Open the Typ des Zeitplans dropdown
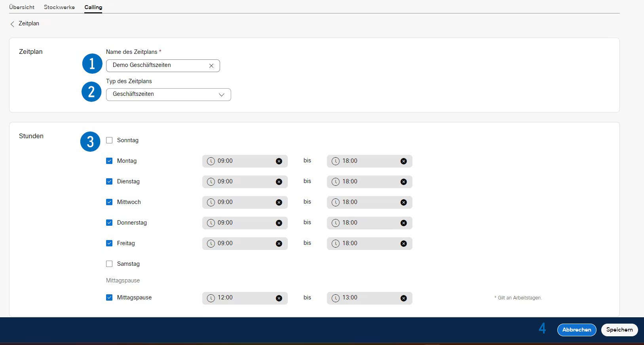Image resolution: width=644 pixels, height=345 pixels. pyautogui.click(x=168, y=95)
